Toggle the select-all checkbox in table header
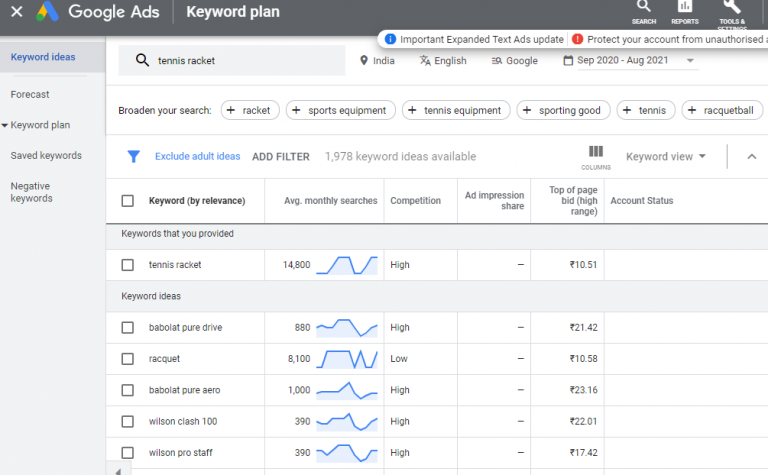Screen dimensions: 768x475 (x=127, y=201)
